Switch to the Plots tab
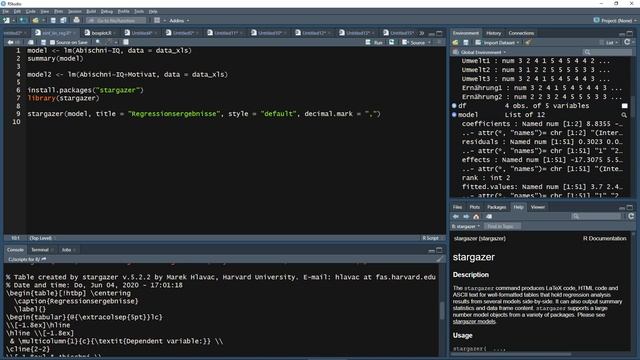The height and width of the screenshot is (360, 640). (474, 207)
